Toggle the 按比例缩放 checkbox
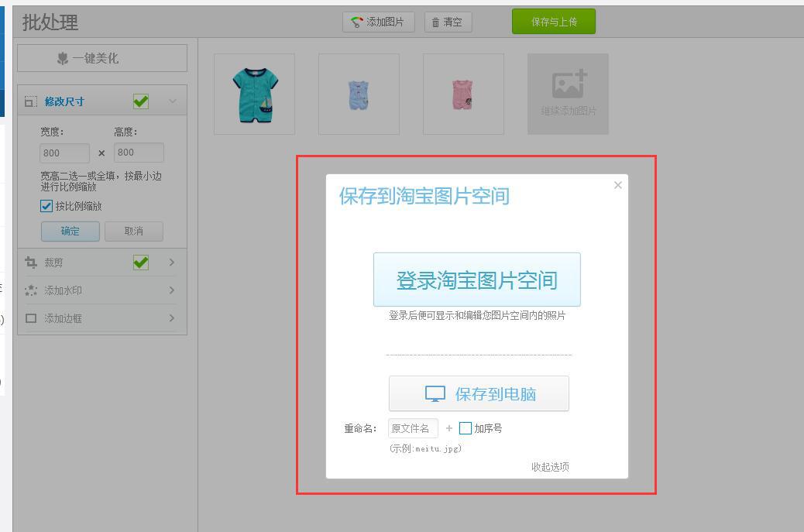Screen dimensions: 804x532 point(46,206)
